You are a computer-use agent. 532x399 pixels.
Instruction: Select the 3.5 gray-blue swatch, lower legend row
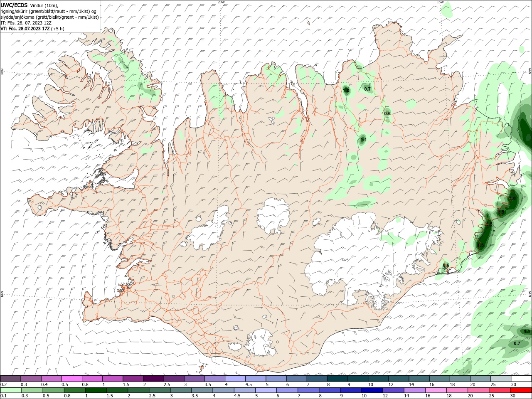[202, 390]
